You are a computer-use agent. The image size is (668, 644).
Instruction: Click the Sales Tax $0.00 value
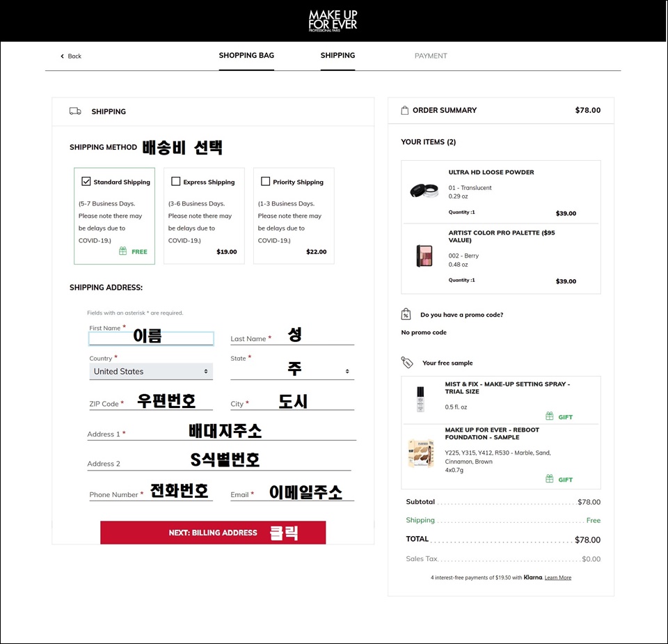pyautogui.click(x=591, y=559)
